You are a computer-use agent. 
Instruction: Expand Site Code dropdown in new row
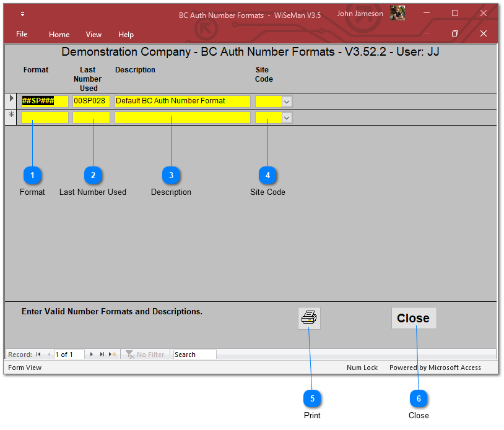pyautogui.click(x=287, y=118)
